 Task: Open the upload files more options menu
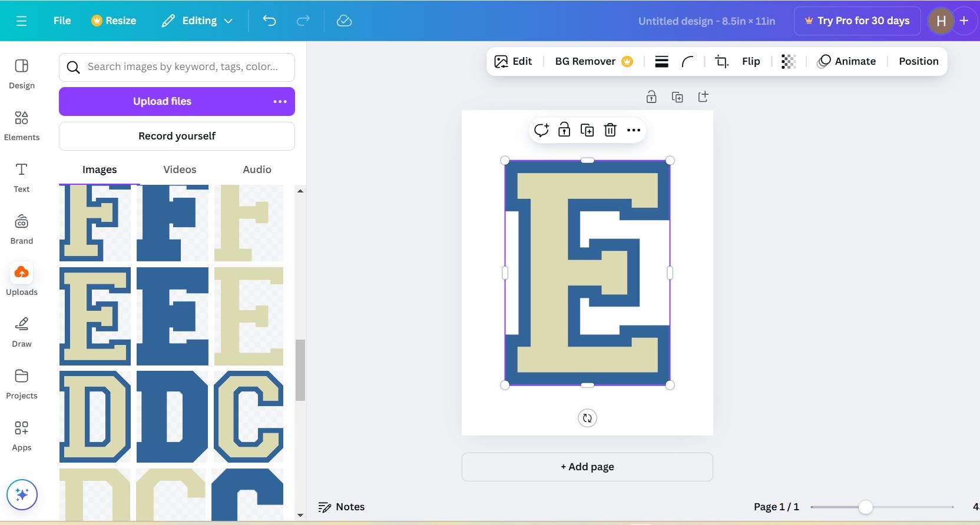pos(280,101)
